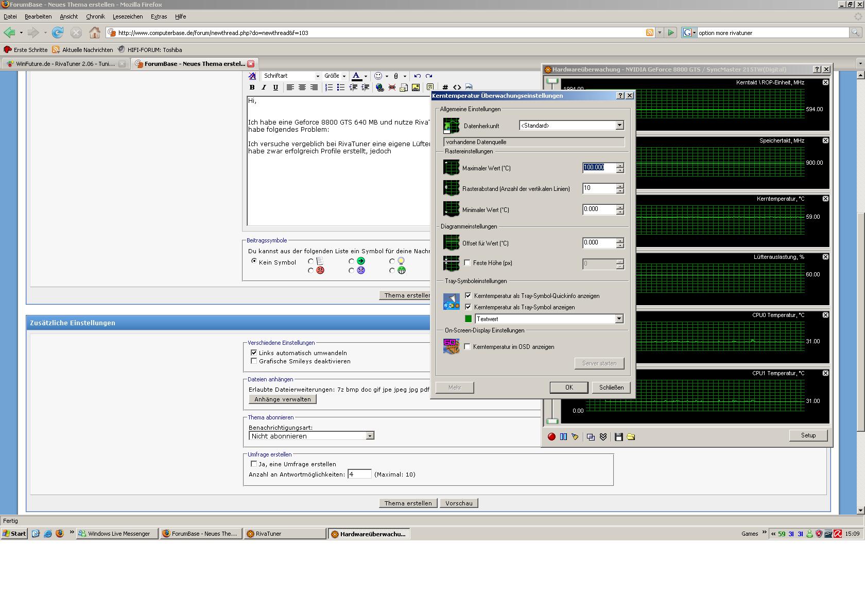Click Firefox reload page button
This screenshot has height=616, width=865.
coord(58,32)
